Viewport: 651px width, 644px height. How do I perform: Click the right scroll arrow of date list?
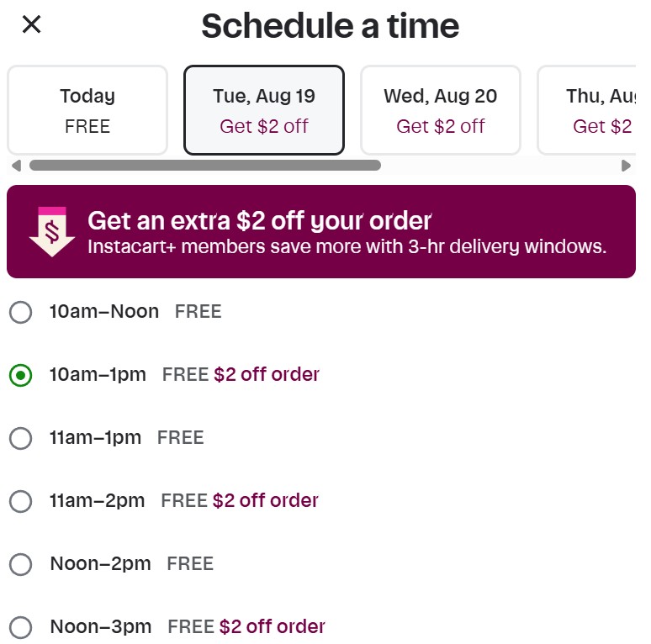626,166
